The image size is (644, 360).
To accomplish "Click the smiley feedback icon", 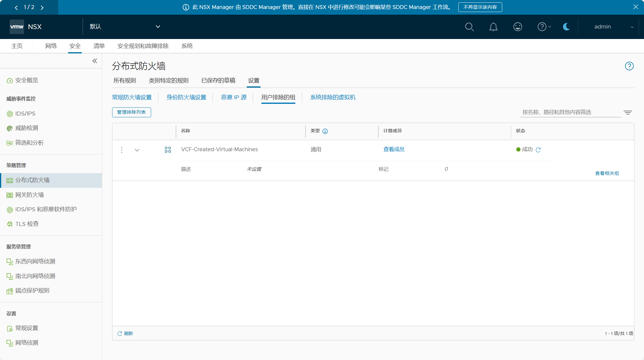I will click(517, 27).
